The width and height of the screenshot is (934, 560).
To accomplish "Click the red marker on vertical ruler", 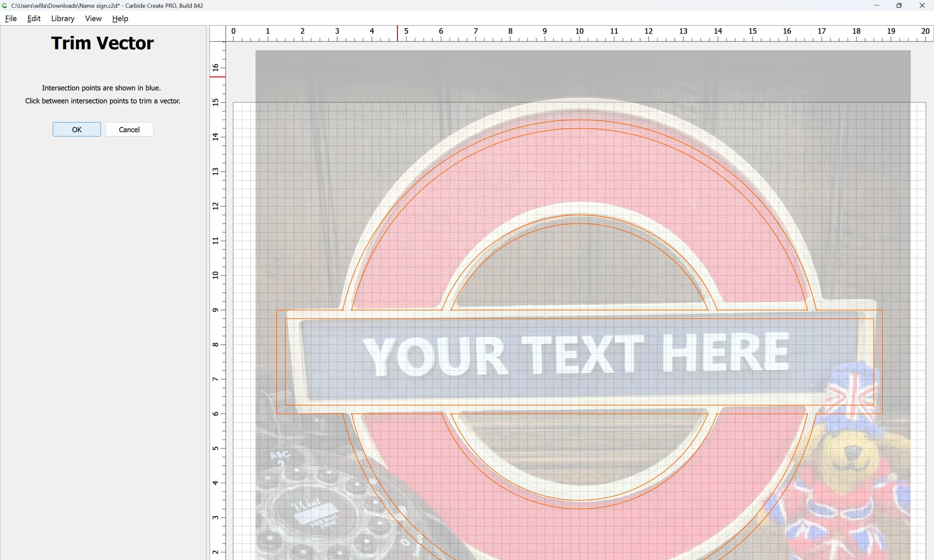I will point(217,76).
